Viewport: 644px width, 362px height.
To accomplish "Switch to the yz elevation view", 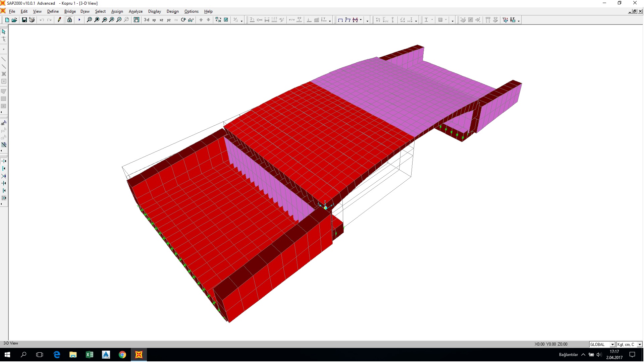I will tap(169, 20).
